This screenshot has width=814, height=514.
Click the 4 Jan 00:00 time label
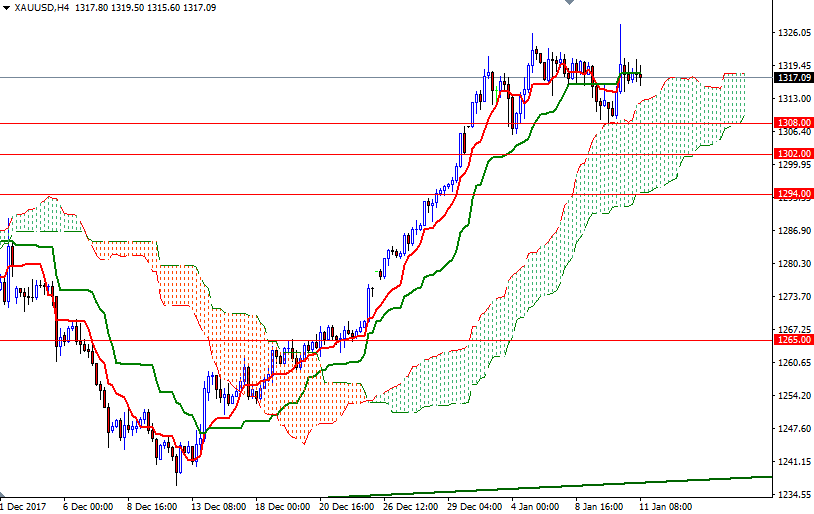coord(539,506)
